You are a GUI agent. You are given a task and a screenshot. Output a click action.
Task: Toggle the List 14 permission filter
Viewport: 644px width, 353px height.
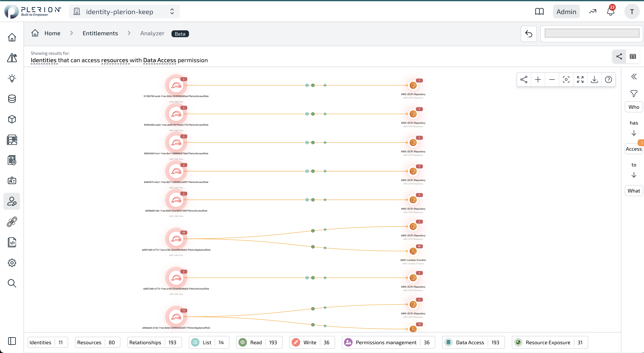tap(209, 342)
